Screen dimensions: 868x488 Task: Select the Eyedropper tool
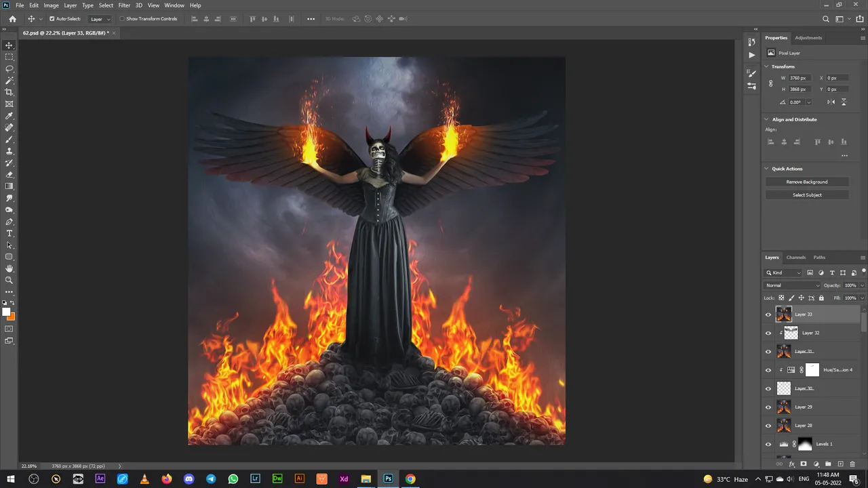click(9, 116)
